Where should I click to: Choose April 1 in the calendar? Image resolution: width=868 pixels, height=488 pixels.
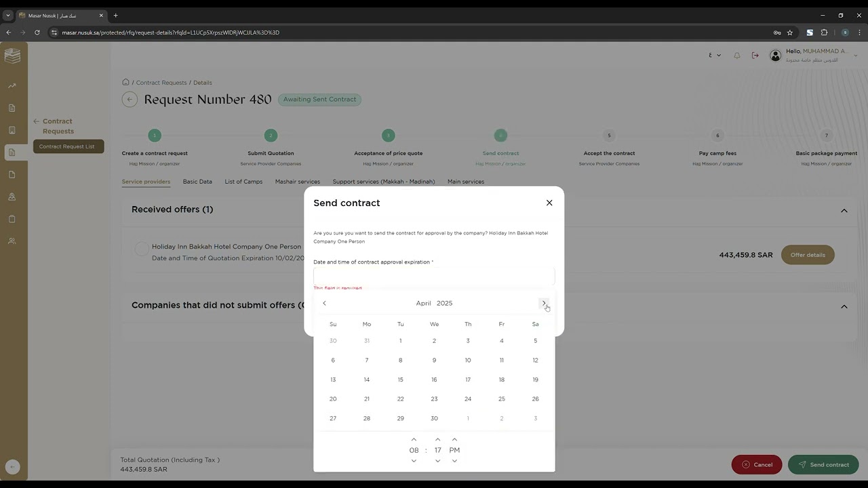[400, 341]
